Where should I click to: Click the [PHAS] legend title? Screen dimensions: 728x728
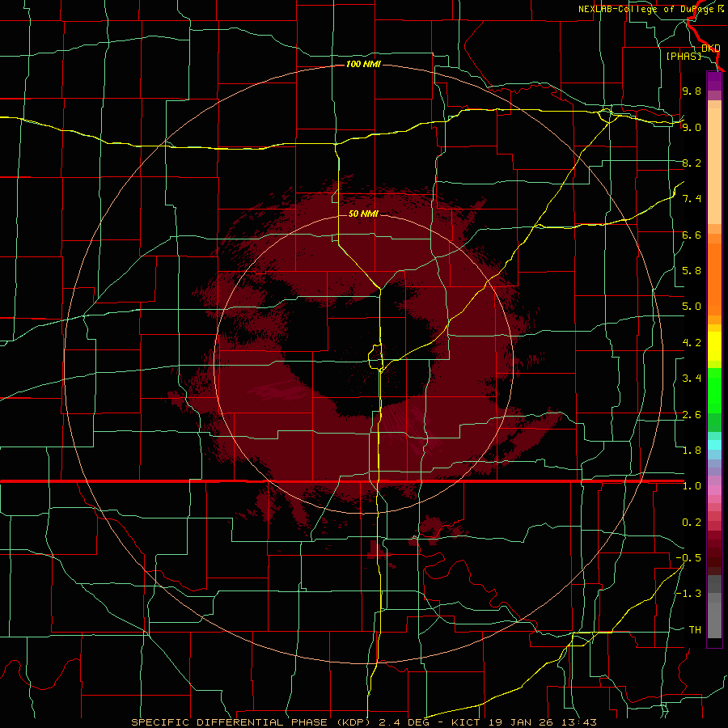coord(684,56)
